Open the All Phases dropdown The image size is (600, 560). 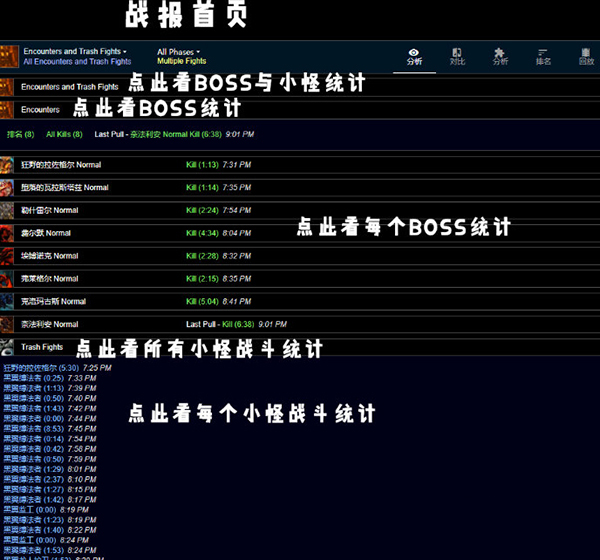tap(178, 51)
